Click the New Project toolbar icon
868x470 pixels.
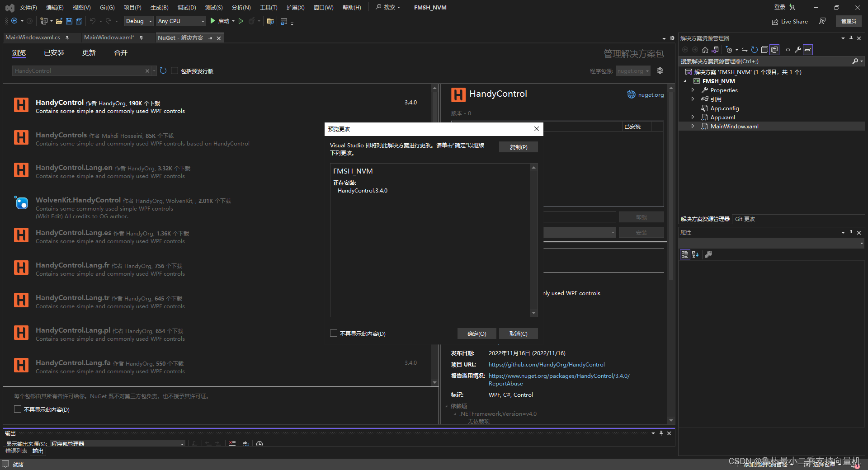pyautogui.click(x=44, y=21)
